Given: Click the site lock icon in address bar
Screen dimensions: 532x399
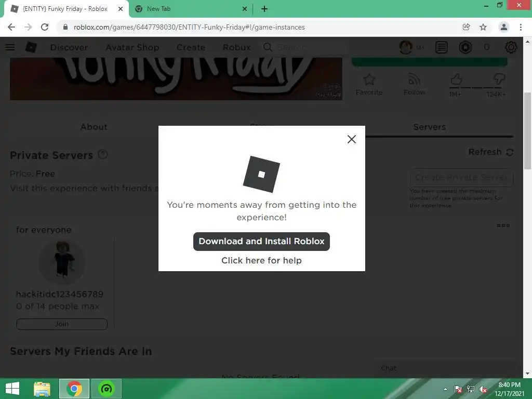Looking at the screenshot, I should (65, 27).
